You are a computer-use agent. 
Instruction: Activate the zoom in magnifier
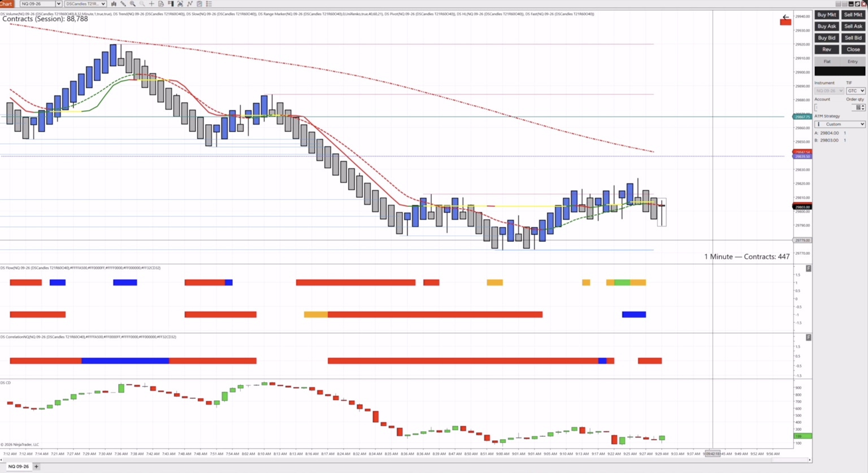point(133,4)
